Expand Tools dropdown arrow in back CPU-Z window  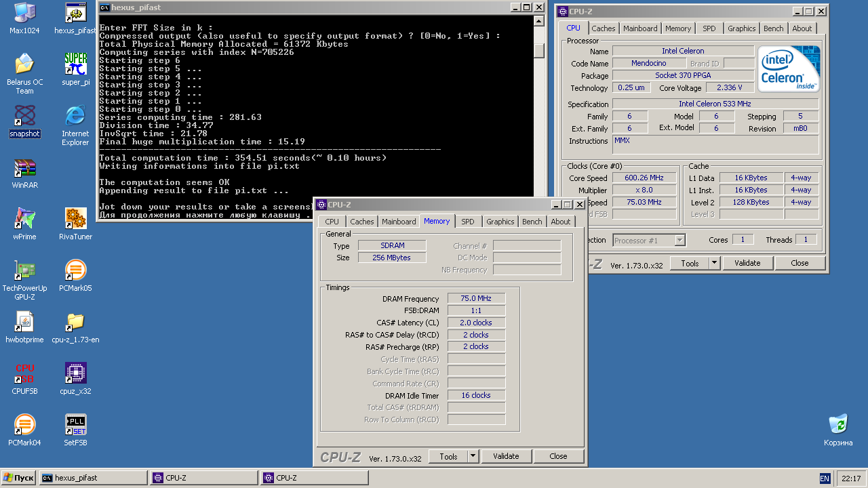tap(715, 263)
